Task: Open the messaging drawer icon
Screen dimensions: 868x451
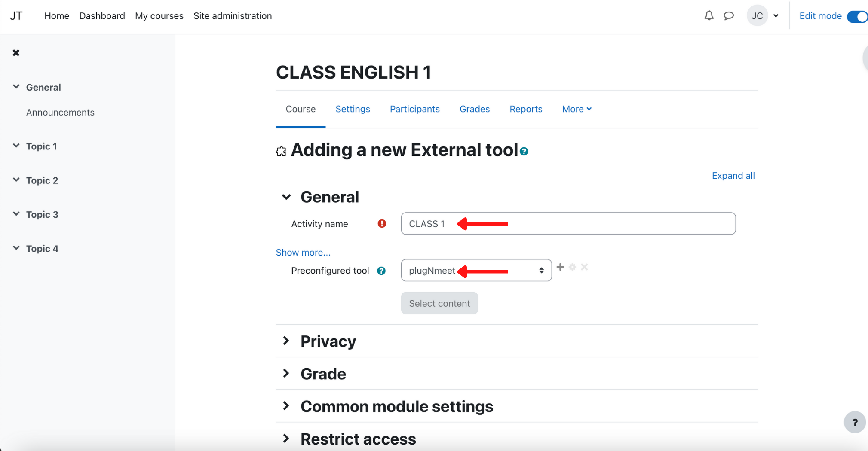Action: 729,16
